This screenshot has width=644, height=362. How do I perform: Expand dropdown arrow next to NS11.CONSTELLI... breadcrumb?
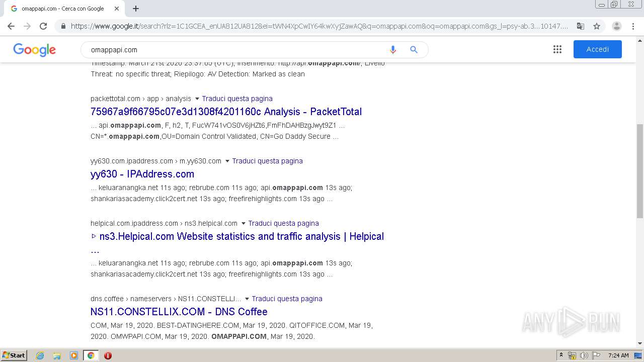coord(247,299)
